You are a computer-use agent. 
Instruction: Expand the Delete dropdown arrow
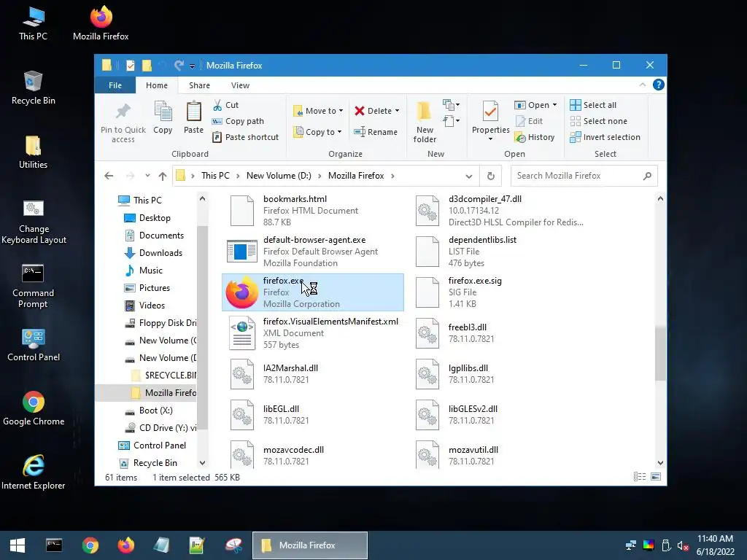[x=398, y=111]
